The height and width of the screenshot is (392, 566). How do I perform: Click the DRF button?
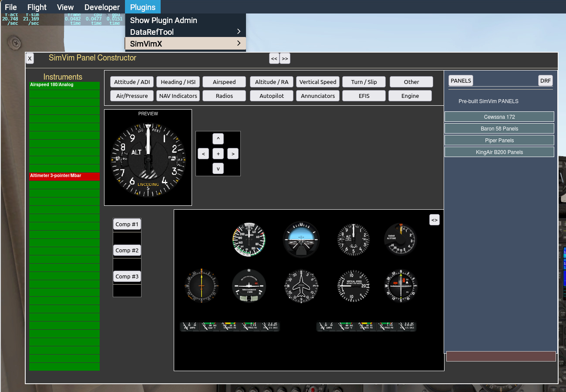coord(546,80)
